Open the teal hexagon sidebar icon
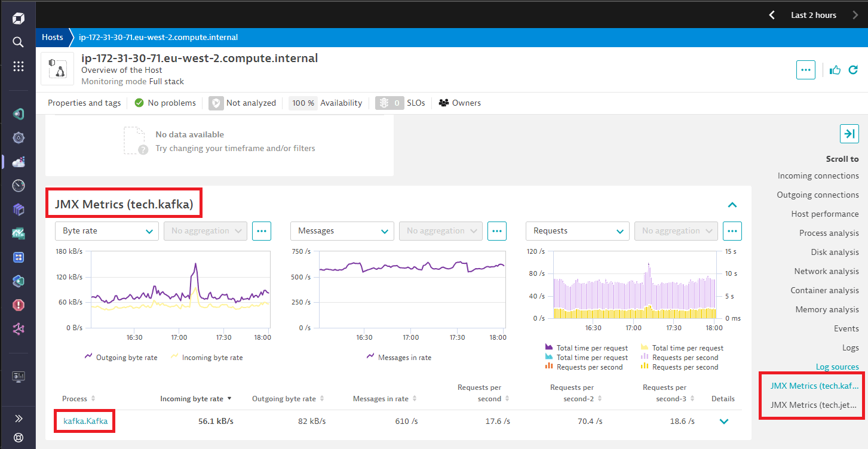Screen dimensions: 868x449 18,281
